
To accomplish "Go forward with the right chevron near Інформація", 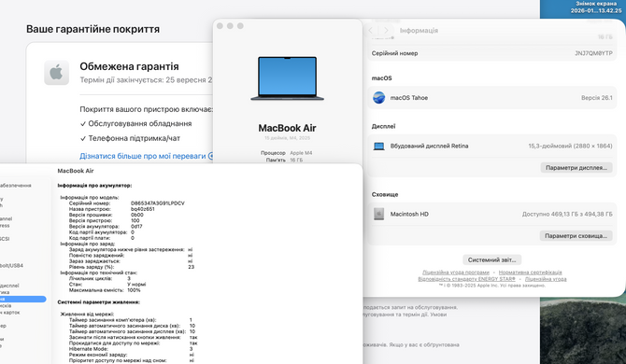I will pos(386,30).
